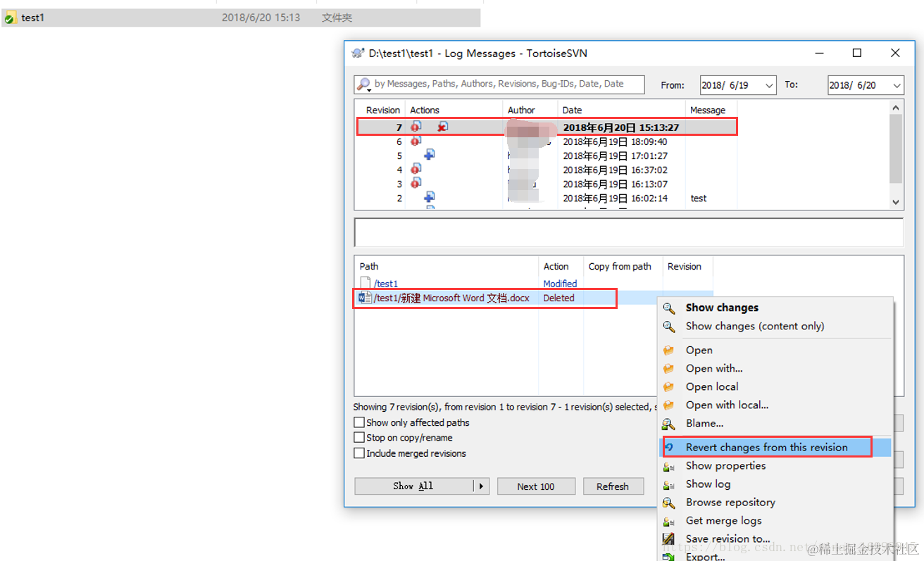Image resolution: width=924 pixels, height=561 pixels.
Task: Click the search filter magnifier icon
Action: [x=363, y=84]
